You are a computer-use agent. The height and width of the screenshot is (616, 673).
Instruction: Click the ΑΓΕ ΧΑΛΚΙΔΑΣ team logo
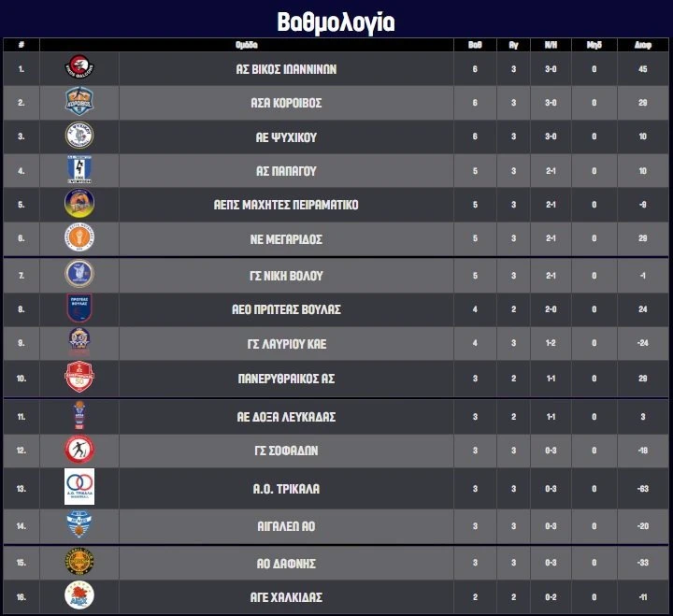[79, 595]
